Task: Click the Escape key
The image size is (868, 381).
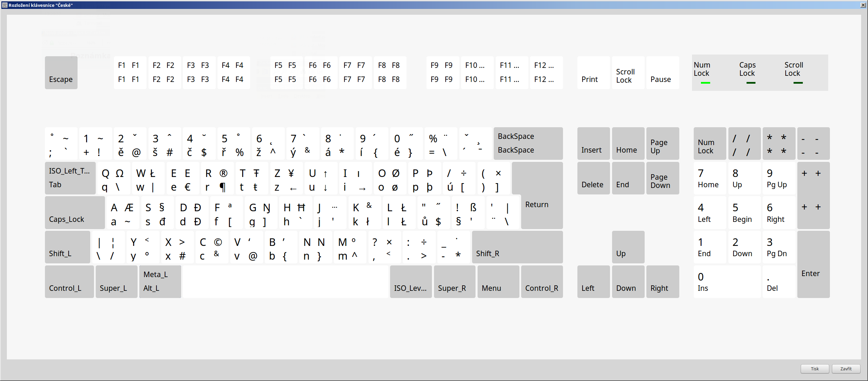Action: 61,73
